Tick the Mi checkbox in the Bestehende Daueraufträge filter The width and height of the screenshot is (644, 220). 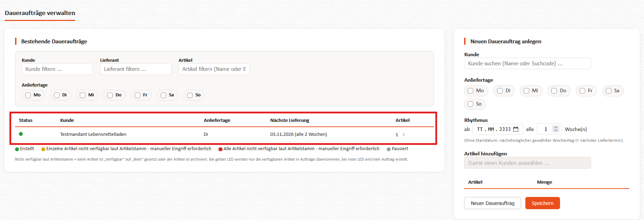click(83, 95)
